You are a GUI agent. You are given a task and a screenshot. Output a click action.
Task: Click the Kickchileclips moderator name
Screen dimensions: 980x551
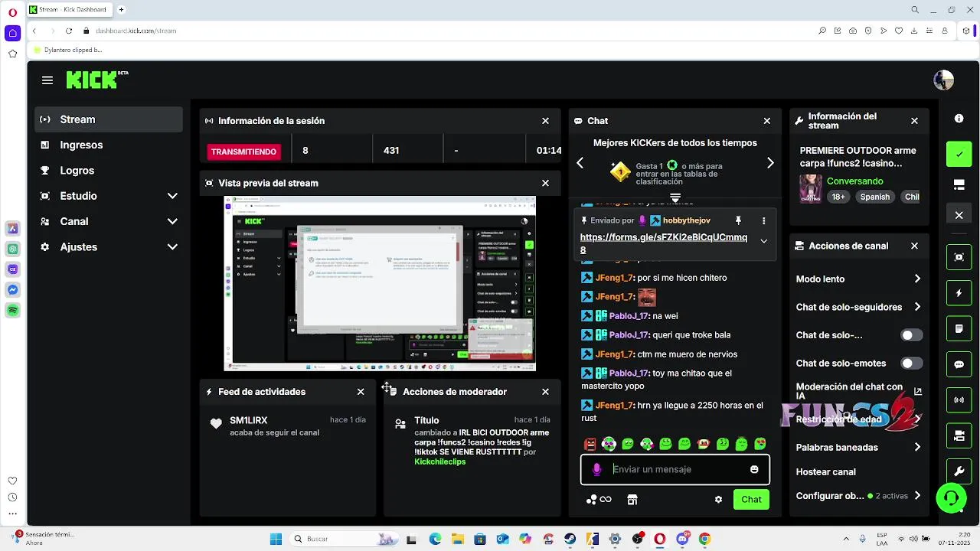pyautogui.click(x=439, y=462)
